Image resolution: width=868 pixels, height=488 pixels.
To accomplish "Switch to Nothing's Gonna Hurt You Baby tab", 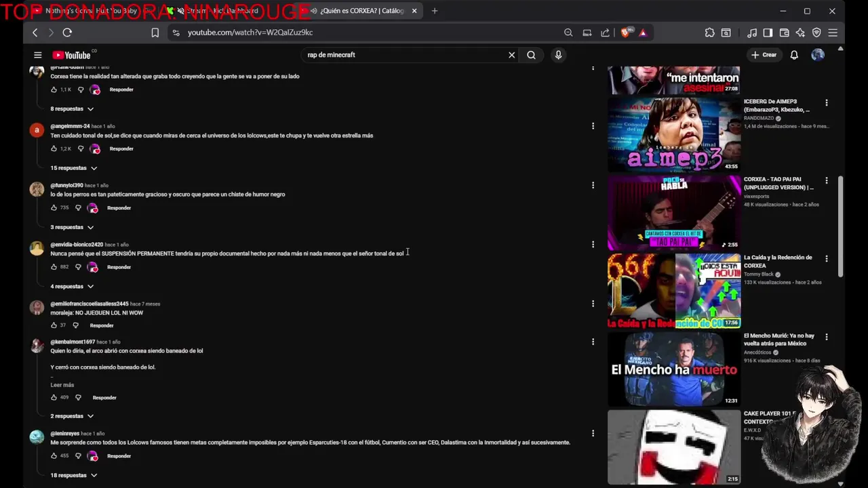I will (x=93, y=11).
